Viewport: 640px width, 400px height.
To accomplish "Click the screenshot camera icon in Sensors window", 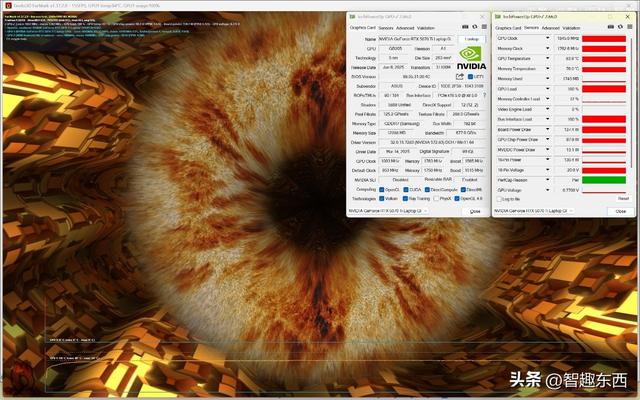I will coord(611,27).
